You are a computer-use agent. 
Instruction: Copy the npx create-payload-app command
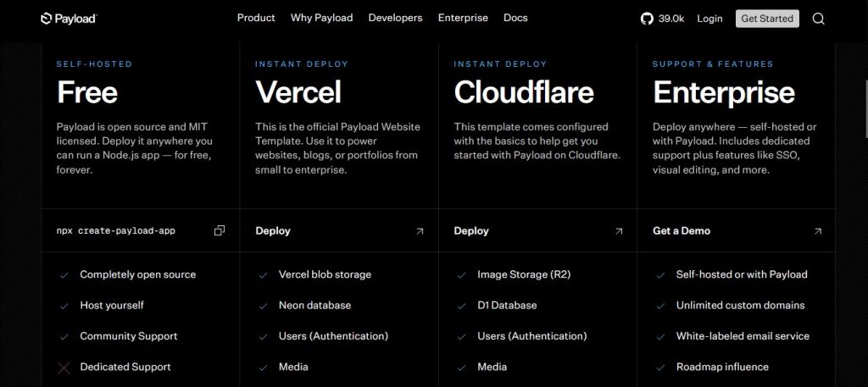(x=220, y=230)
